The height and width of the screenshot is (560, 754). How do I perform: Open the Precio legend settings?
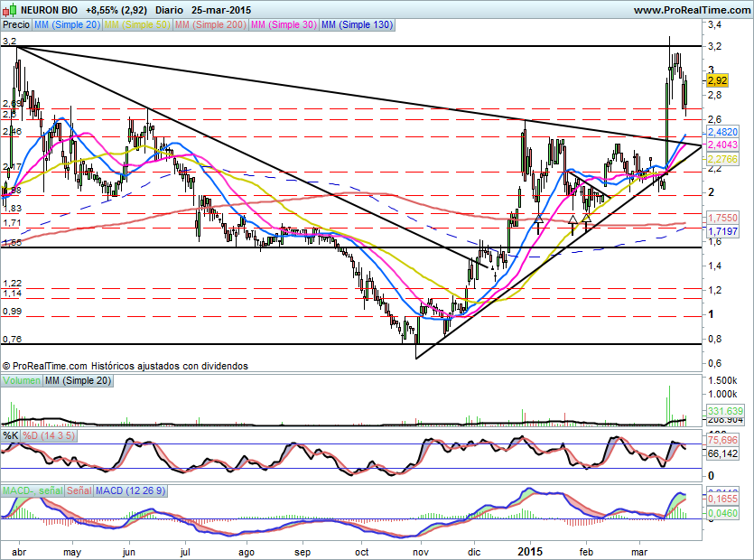15,25
